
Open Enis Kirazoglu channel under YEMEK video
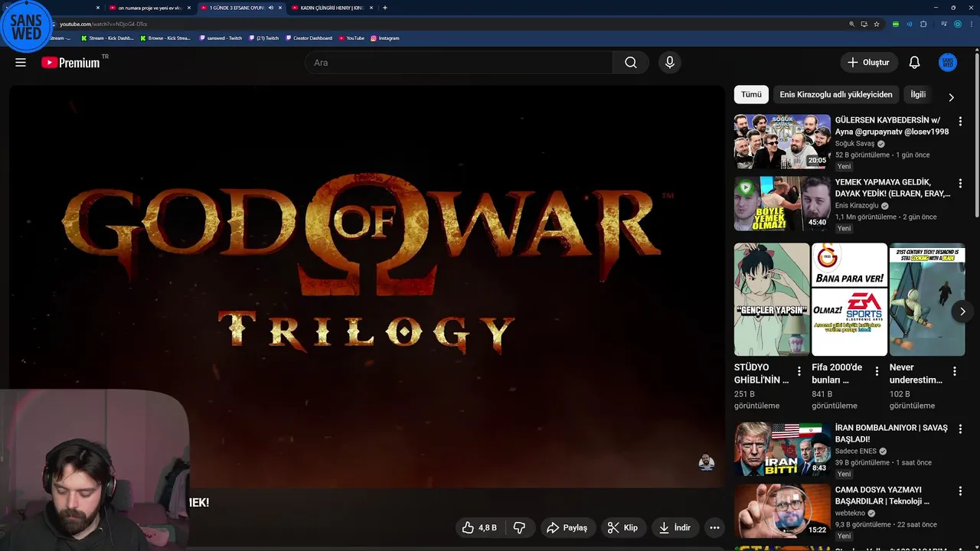(857, 206)
